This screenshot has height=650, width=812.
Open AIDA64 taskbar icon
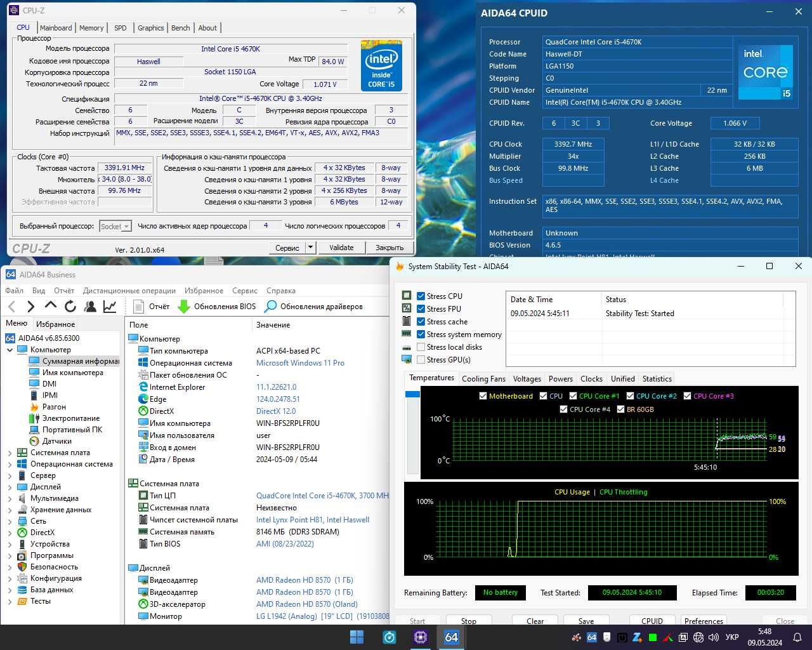[x=452, y=637]
